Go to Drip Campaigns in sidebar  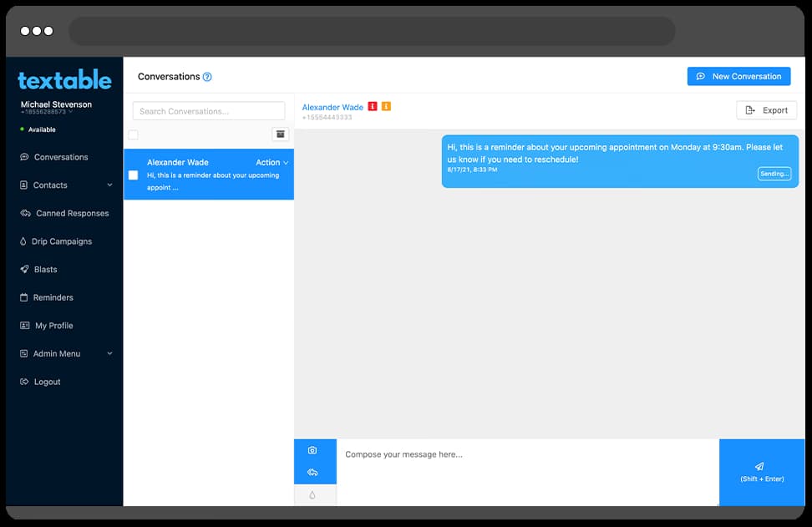[62, 241]
